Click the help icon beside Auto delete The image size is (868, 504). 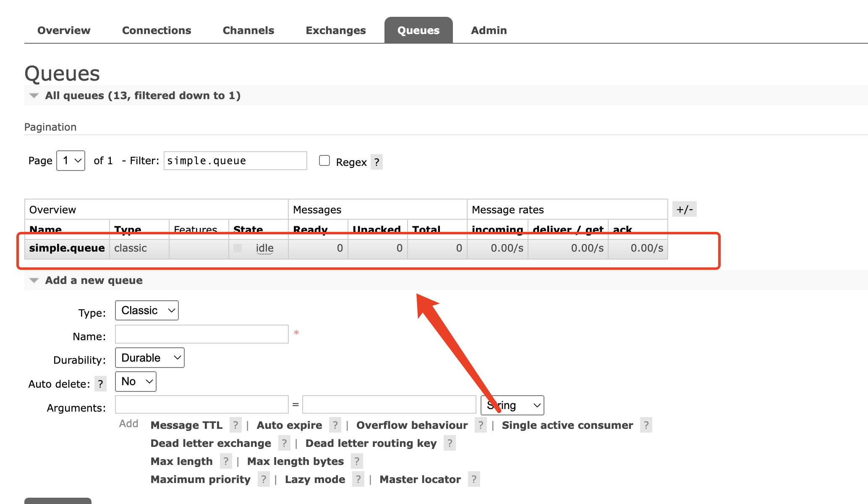tap(100, 384)
